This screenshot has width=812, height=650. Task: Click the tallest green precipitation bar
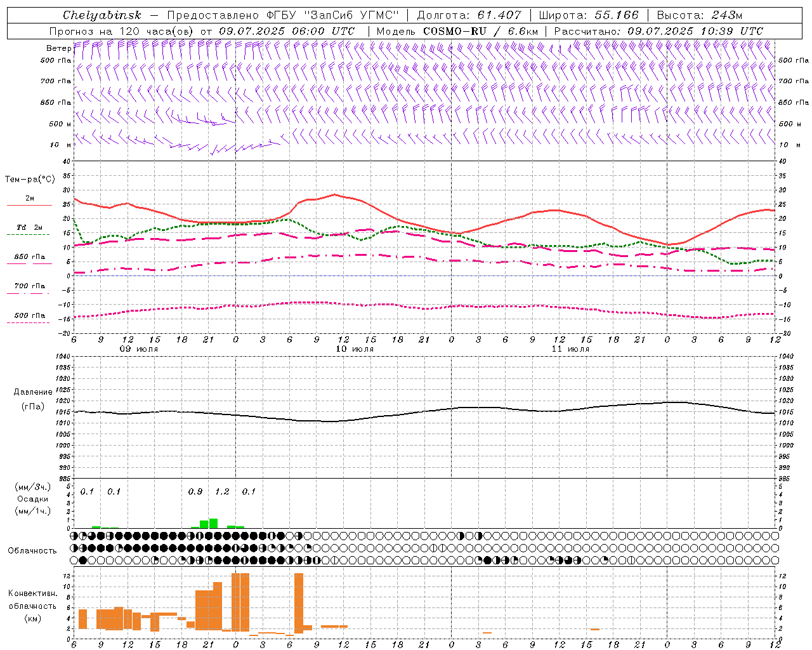click(213, 524)
